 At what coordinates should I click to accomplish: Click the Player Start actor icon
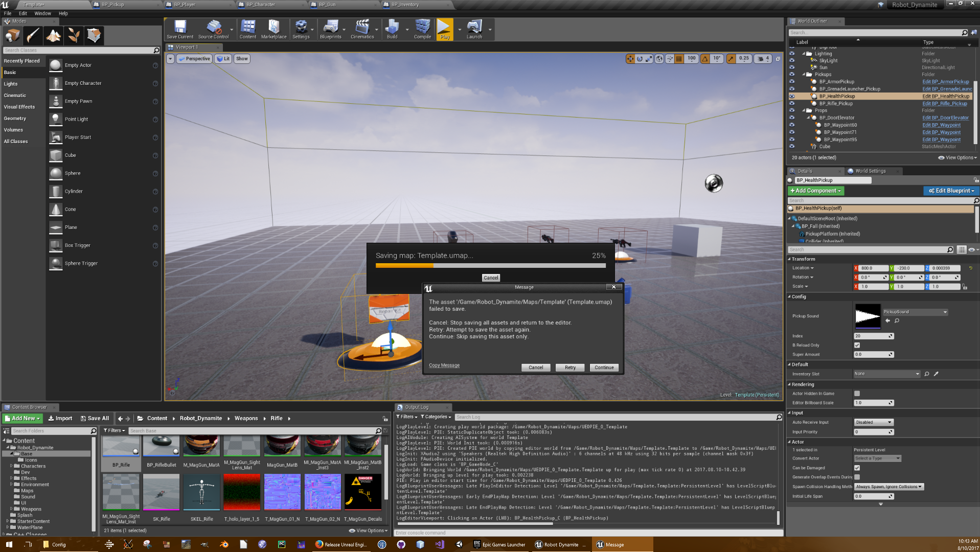pyautogui.click(x=56, y=137)
